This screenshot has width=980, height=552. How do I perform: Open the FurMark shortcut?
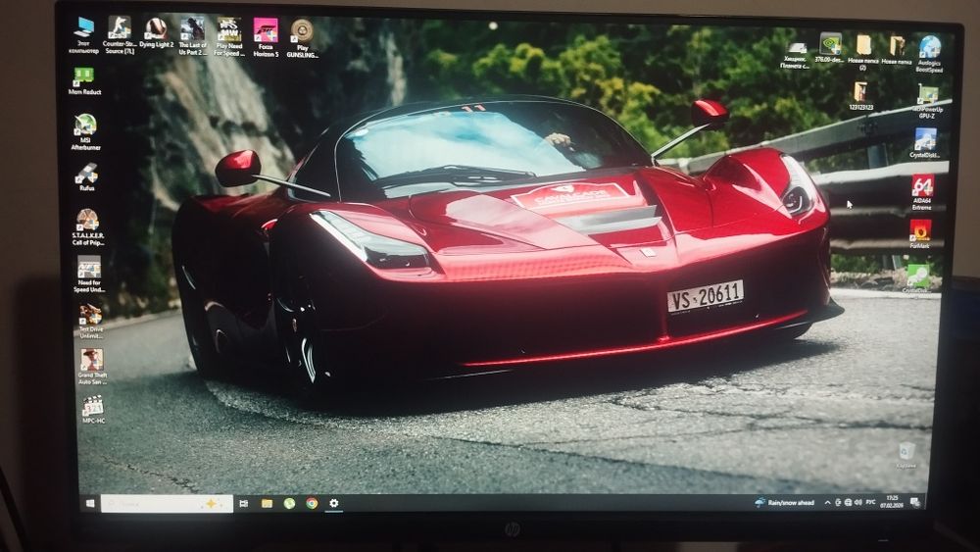click(919, 233)
